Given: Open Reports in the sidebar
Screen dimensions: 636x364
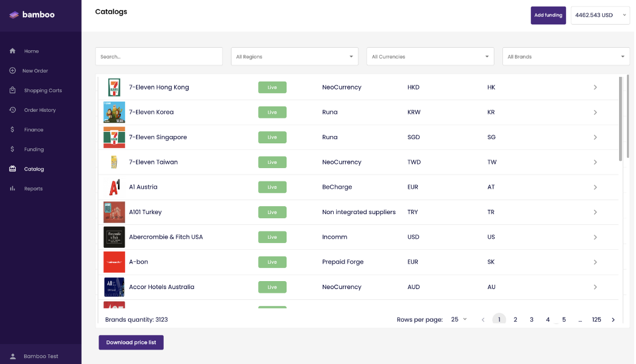Looking at the screenshot, I should pyautogui.click(x=33, y=189).
